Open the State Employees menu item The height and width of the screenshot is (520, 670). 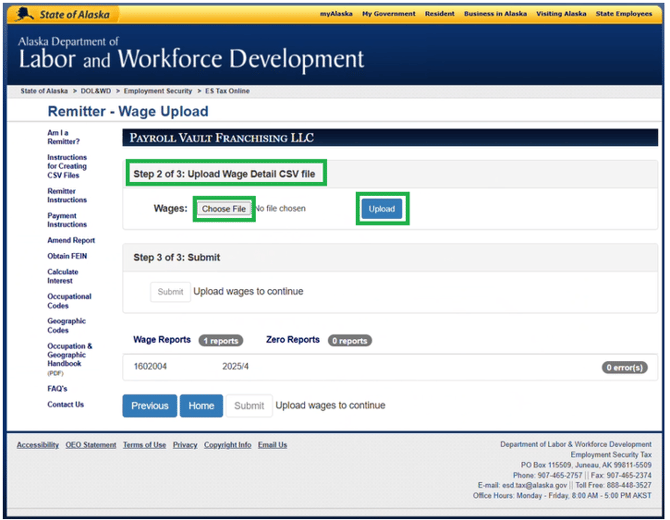pos(624,14)
